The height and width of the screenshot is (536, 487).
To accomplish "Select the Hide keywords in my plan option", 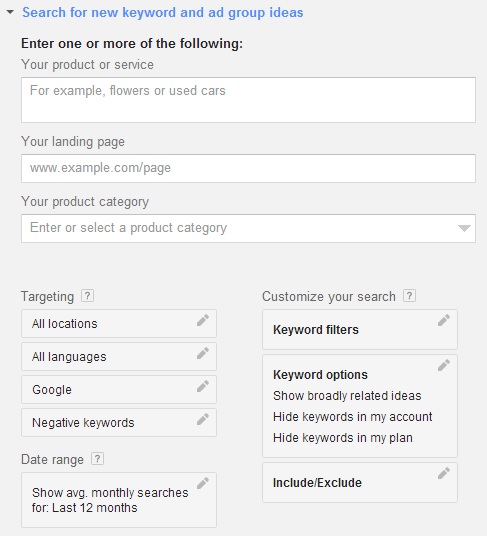I will pos(342,438).
